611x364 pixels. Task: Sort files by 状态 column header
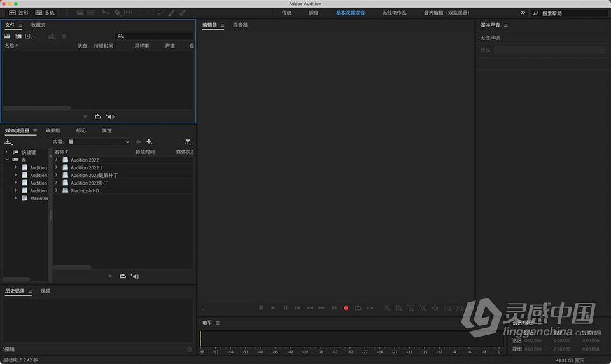pyautogui.click(x=82, y=46)
